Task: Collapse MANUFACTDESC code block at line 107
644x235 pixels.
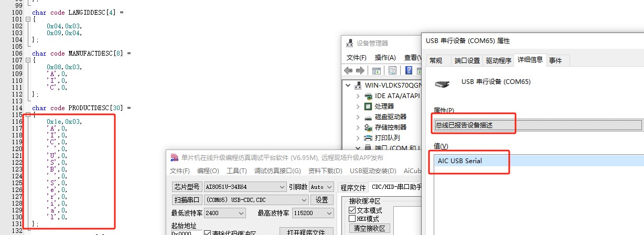Action: pos(27,60)
